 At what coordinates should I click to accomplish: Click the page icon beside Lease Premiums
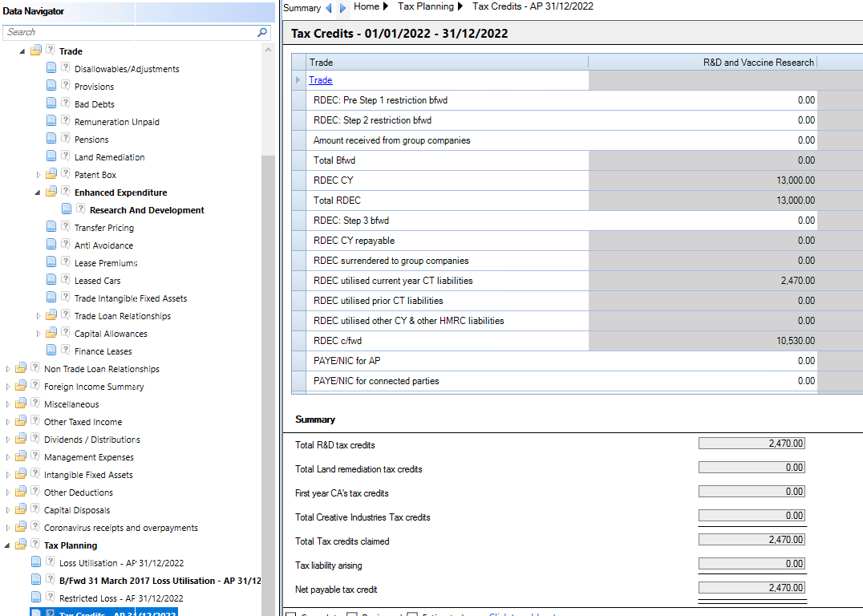(x=51, y=261)
